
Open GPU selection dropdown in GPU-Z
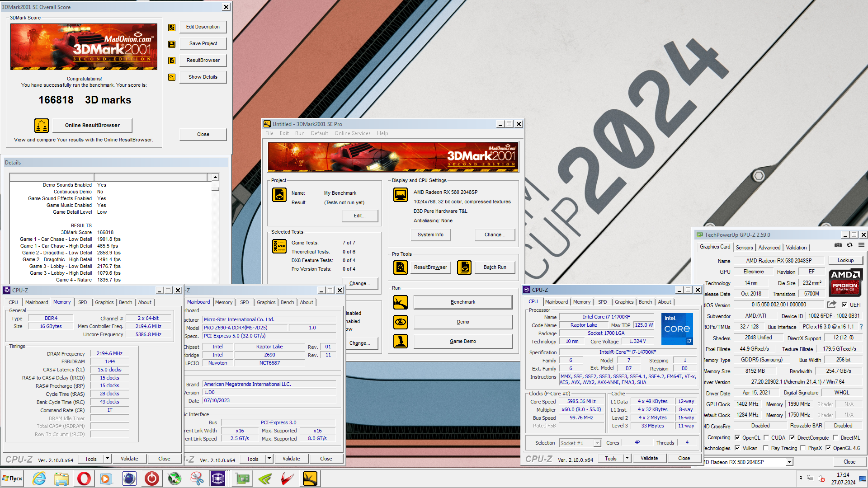[789, 462]
